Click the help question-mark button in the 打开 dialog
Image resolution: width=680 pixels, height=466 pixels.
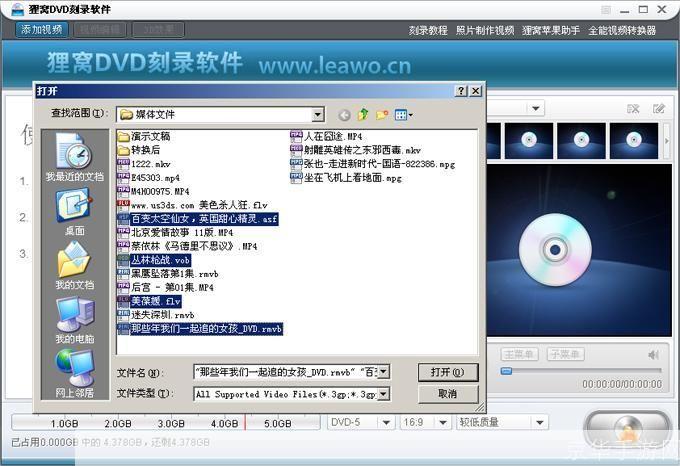tap(461, 91)
